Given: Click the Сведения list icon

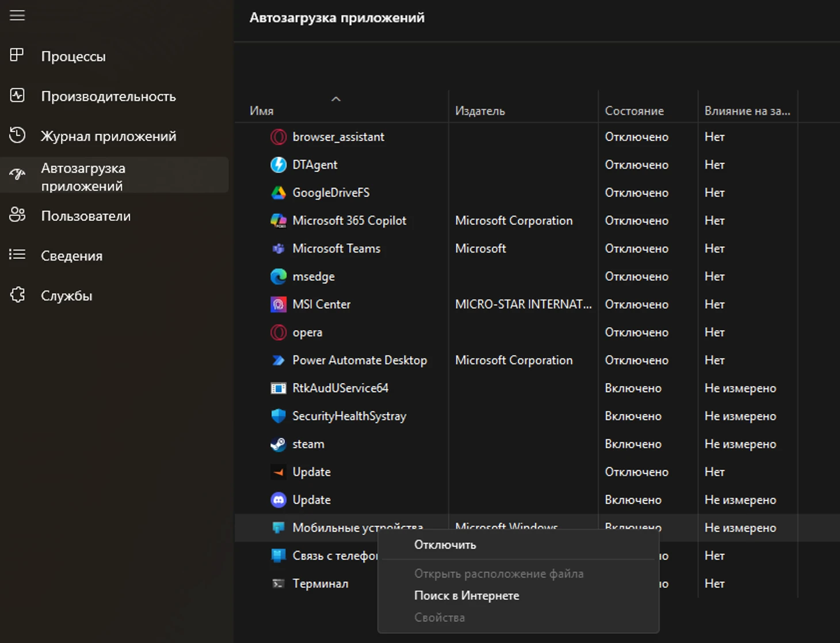Looking at the screenshot, I should 17,254.
